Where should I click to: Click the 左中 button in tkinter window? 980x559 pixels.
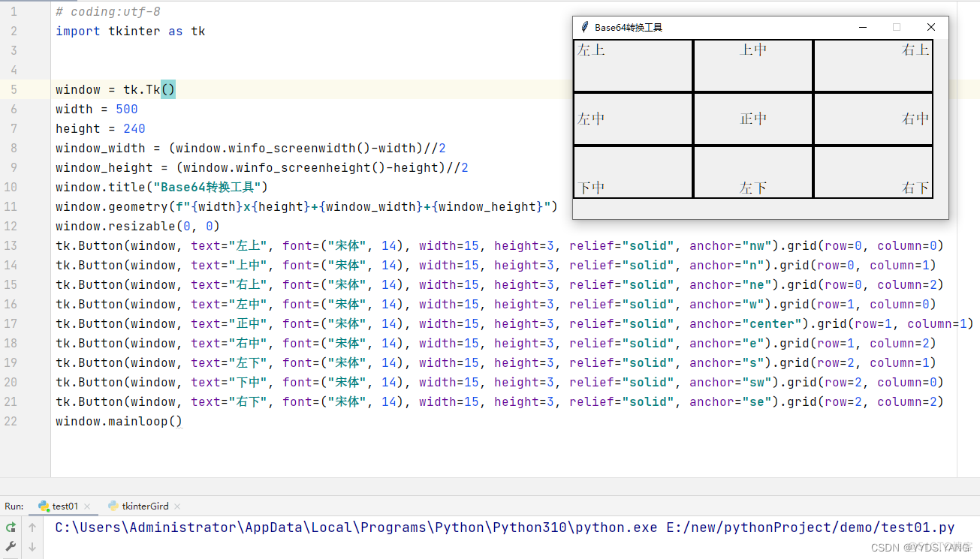(633, 119)
